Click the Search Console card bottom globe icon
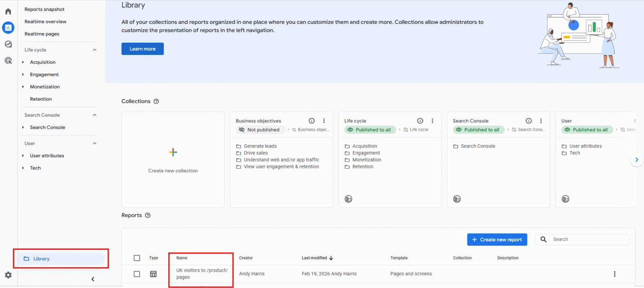This screenshot has height=288, width=644. [457, 199]
